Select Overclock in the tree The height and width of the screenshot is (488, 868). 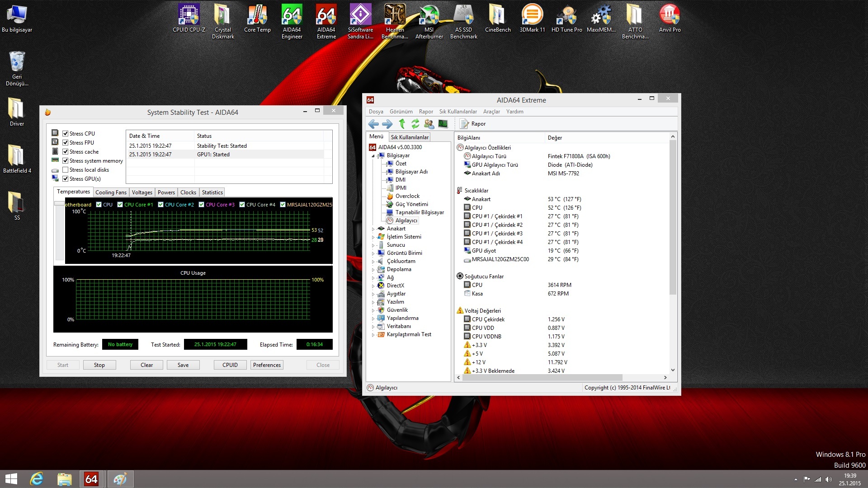(407, 196)
